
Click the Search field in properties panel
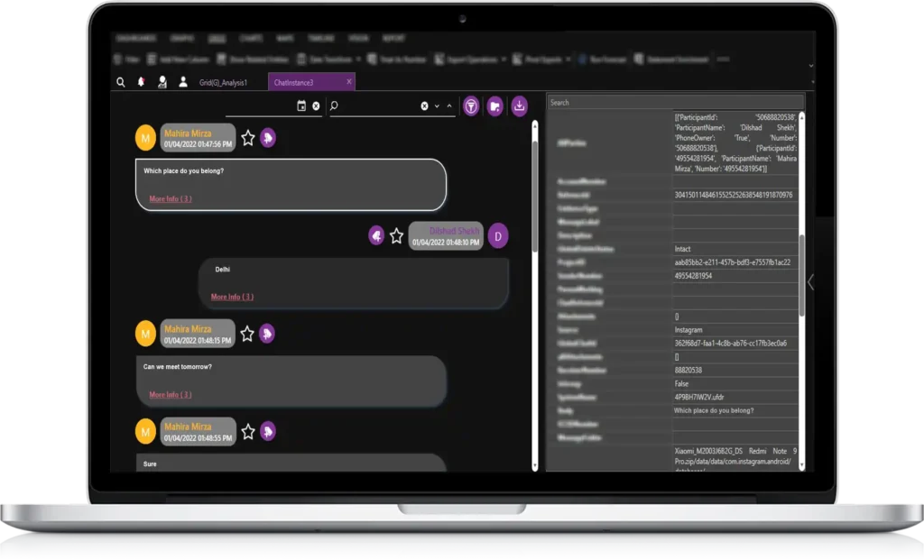pyautogui.click(x=674, y=103)
